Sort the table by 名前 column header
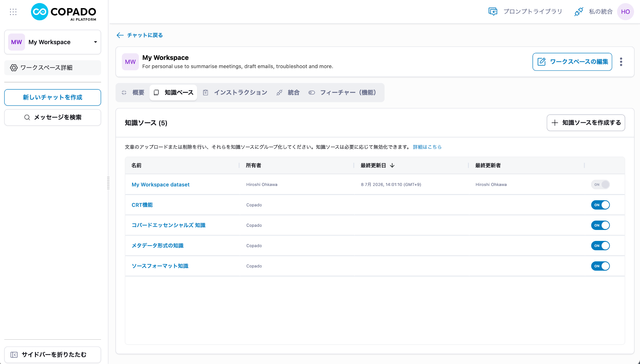This screenshot has height=364, width=640. [x=136, y=166]
